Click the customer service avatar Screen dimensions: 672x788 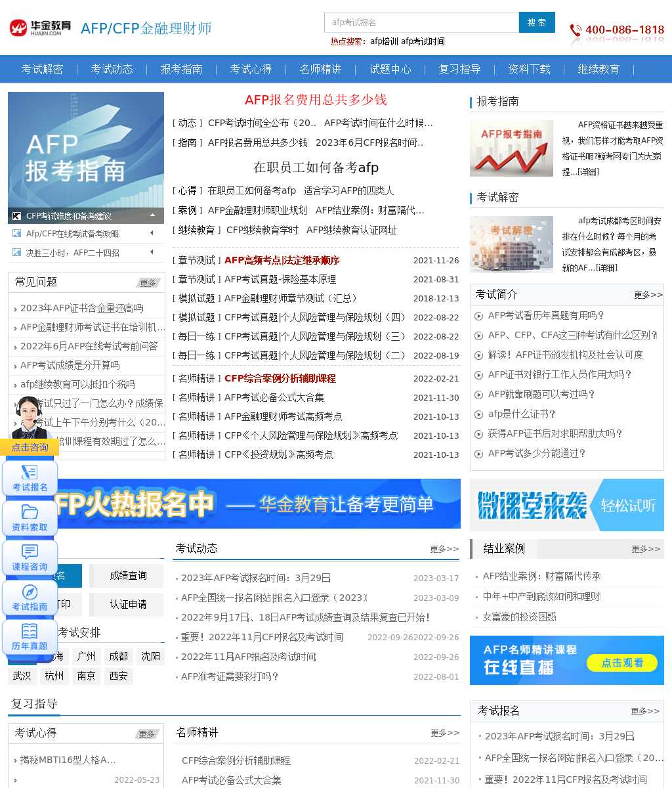[30, 417]
